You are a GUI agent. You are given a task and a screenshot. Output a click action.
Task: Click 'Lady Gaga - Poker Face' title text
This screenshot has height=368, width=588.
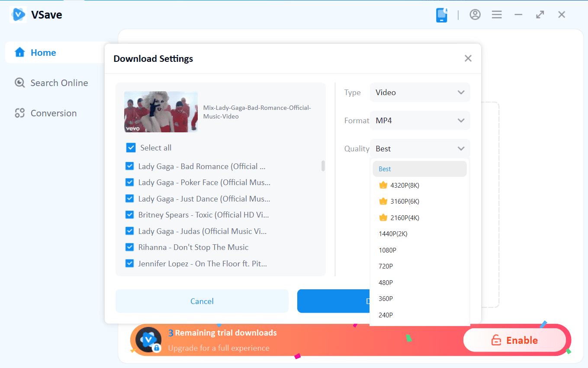(204, 182)
